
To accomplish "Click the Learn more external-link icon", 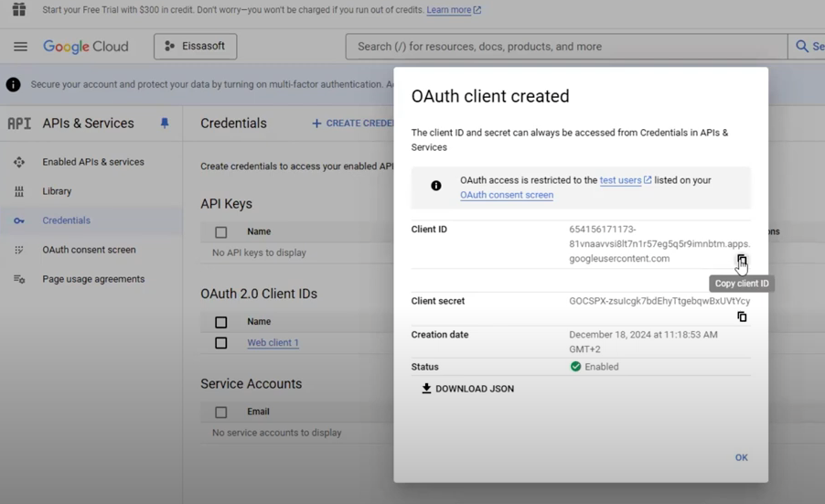I will [x=477, y=9].
